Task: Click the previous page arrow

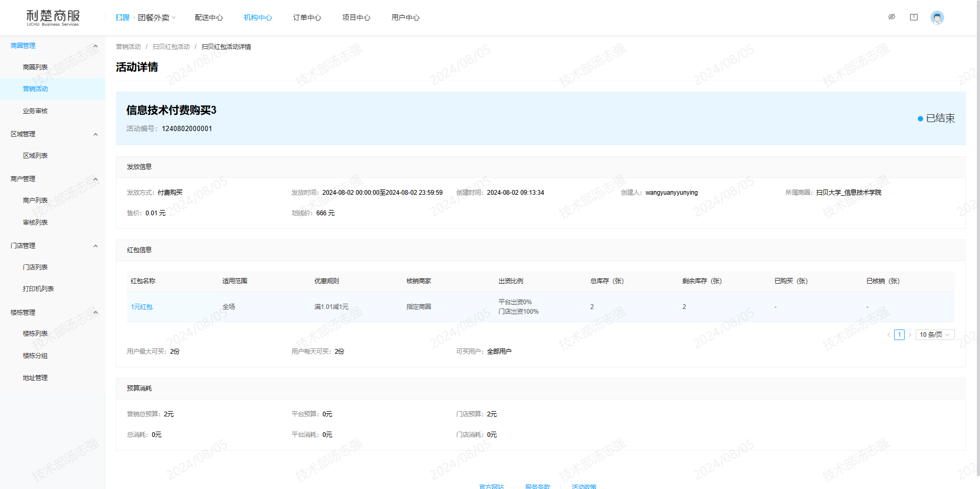Action: 888,335
